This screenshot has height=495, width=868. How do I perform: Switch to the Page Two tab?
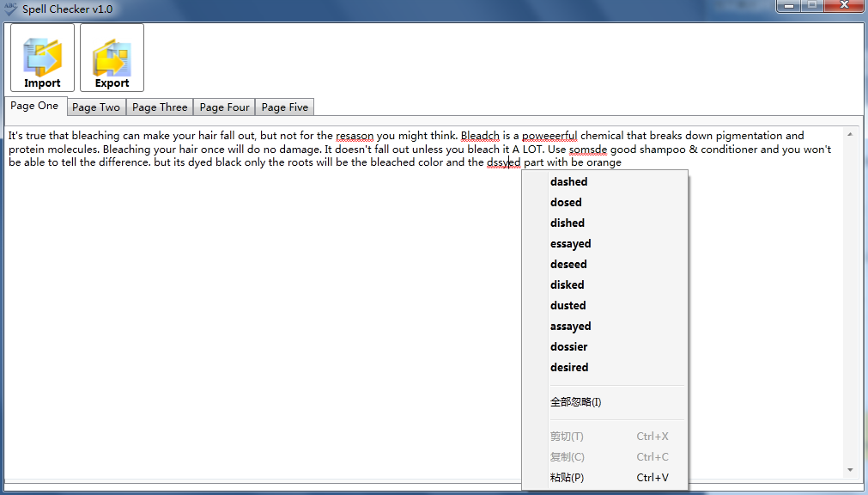point(95,107)
